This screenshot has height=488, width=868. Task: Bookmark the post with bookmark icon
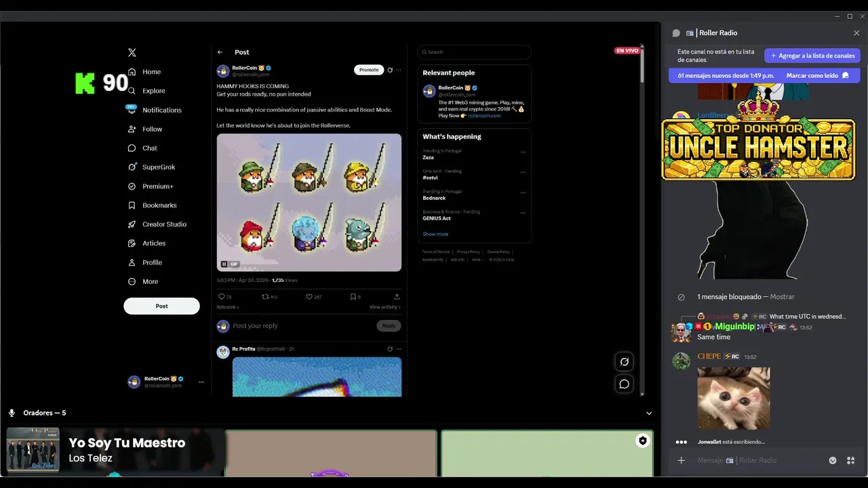click(353, 297)
